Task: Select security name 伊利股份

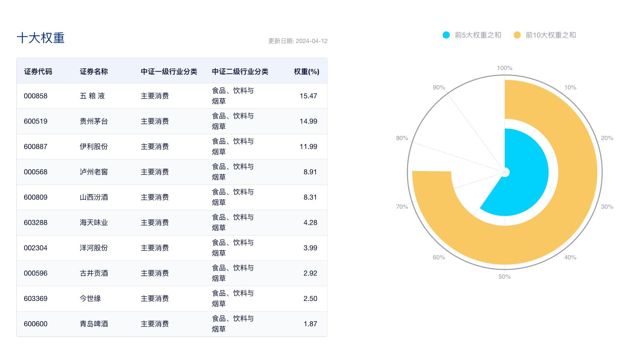Action: (x=94, y=147)
